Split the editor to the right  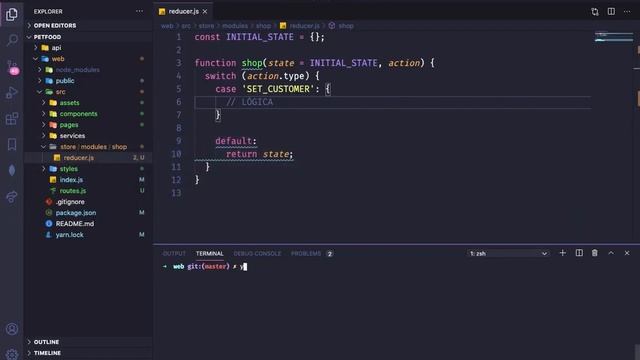tap(611, 11)
